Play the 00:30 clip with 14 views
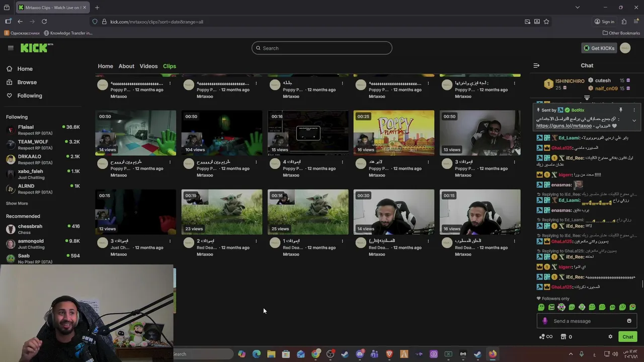This screenshot has height=362, width=644. pos(394,212)
